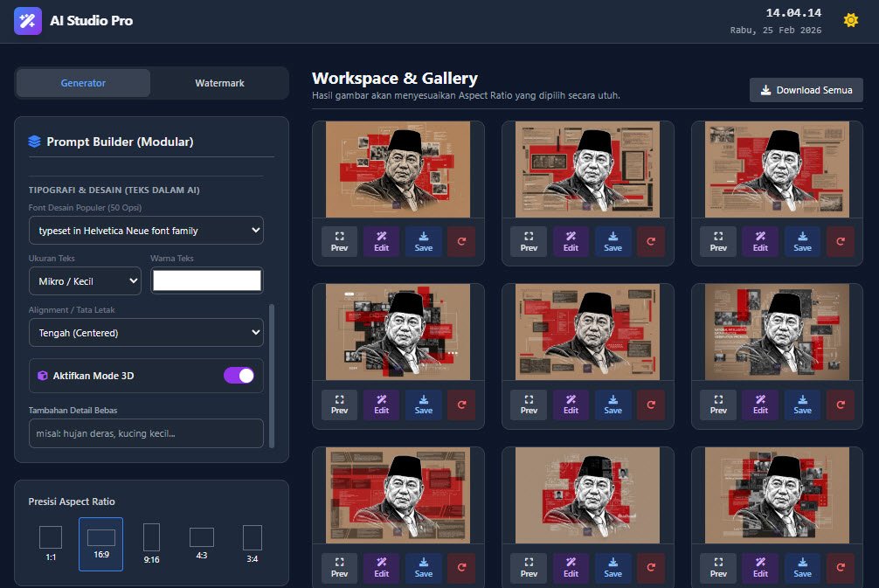This screenshot has width=879, height=588.
Task: Save the last image in the top row
Action: point(802,242)
